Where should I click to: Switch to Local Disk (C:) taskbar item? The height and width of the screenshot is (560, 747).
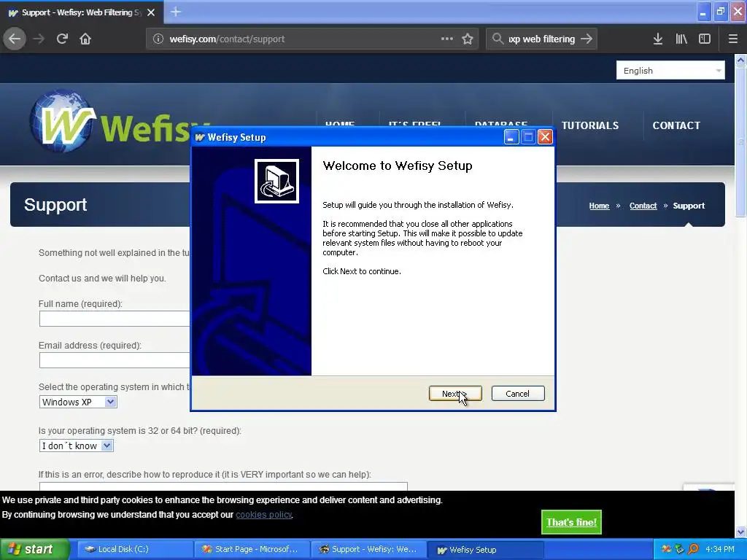point(134,549)
